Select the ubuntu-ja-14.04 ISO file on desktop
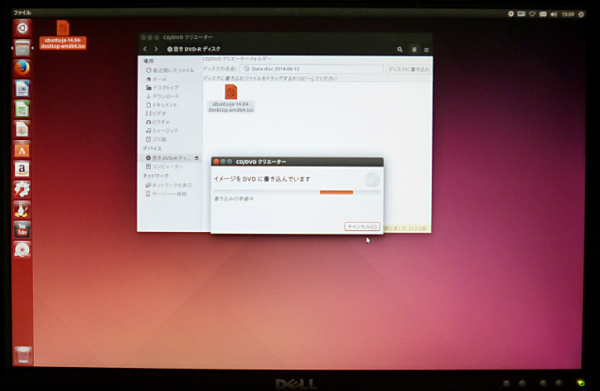The image size is (600, 391). 63,35
